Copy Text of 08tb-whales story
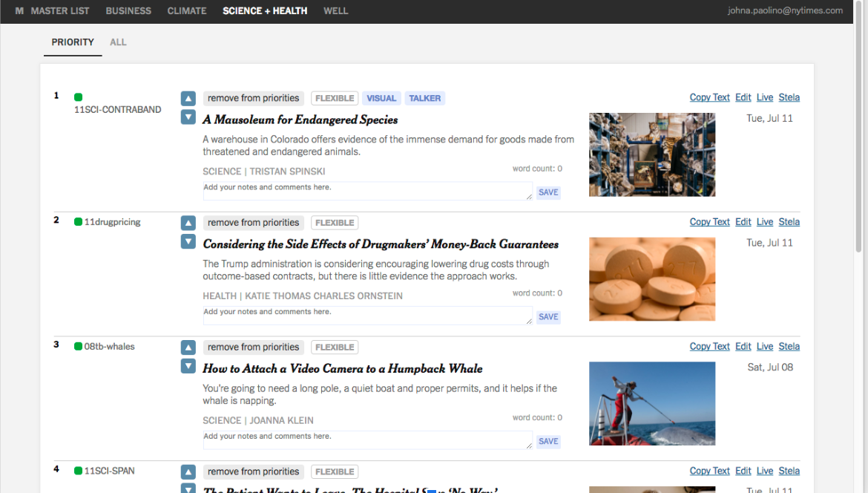The width and height of the screenshot is (868, 493). 710,347
